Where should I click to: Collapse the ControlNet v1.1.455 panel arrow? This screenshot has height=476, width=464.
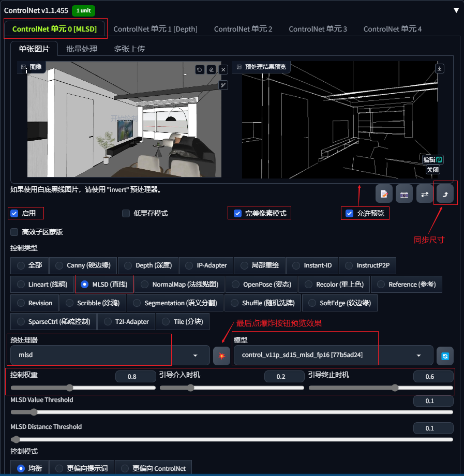click(x=456, y=10)
